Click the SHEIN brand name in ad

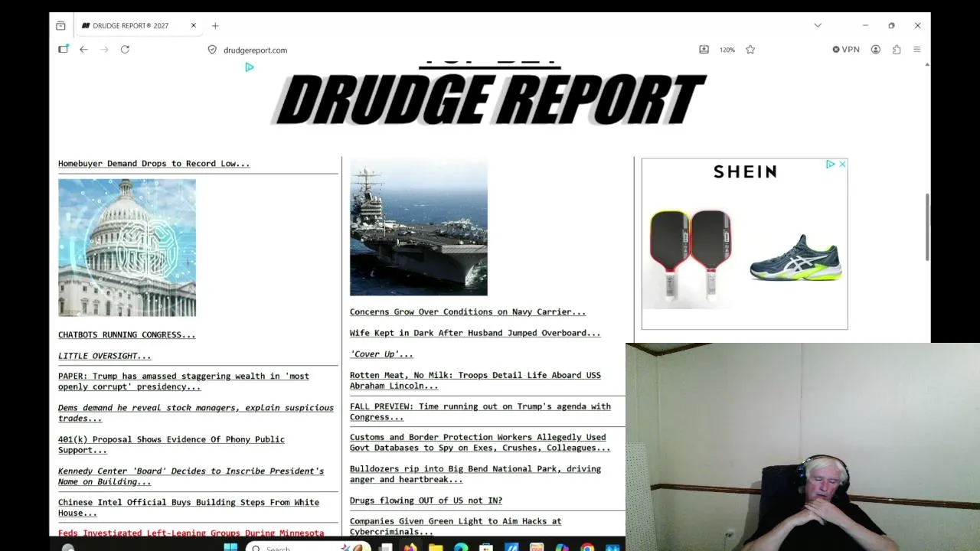point(745,171)
